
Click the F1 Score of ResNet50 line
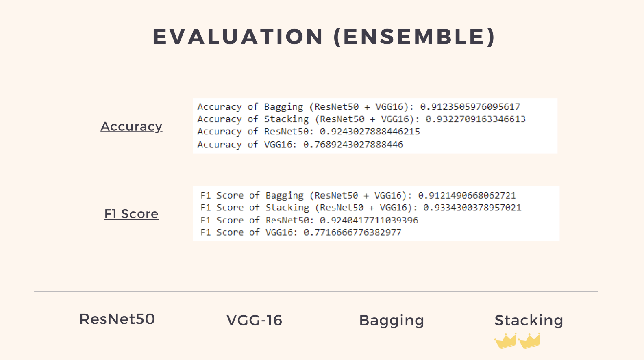pyautogui.click(x=309, y=220)
